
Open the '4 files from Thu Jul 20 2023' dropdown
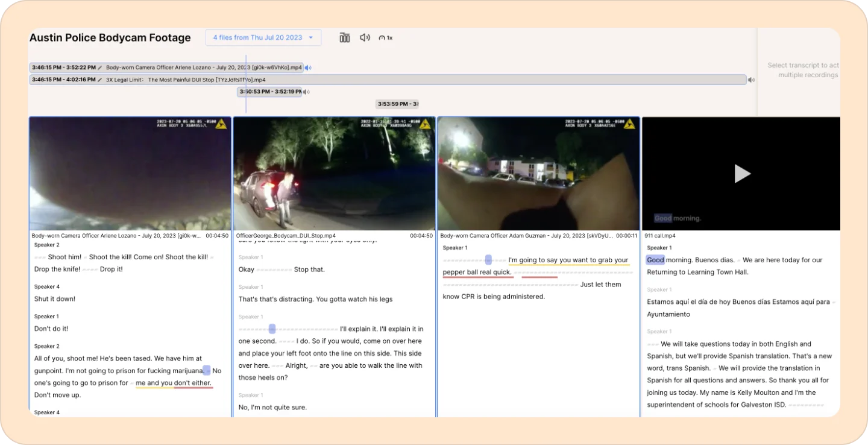tap(263, 37)
